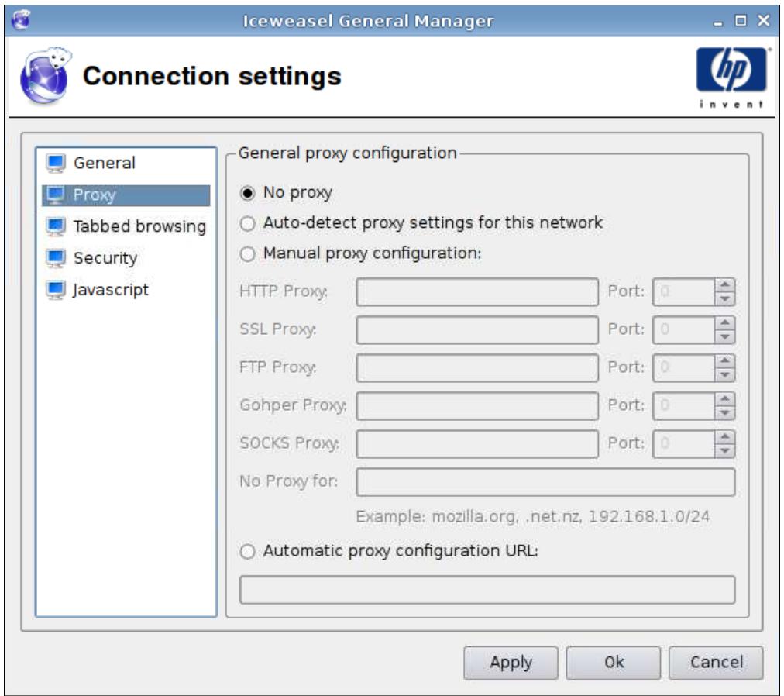The width and height of the screenshot is (784, 696).
Task: Click the Security monitor icon
Action: [56, 258]
